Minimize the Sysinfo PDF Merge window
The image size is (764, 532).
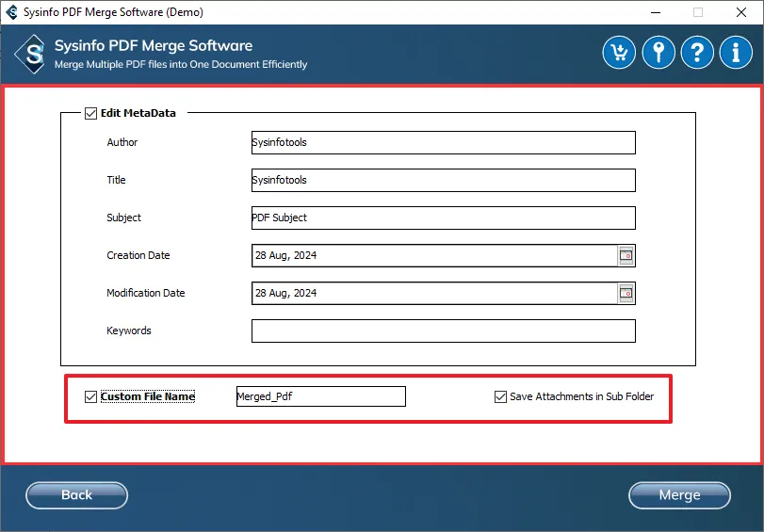click(x=653, y=12)
